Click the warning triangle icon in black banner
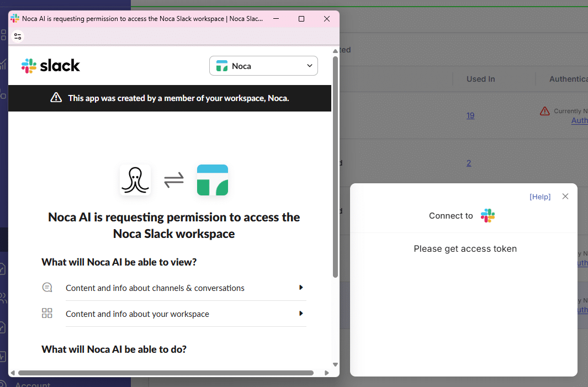This screenshot has width=588, height=387. click(x=56, y=98)
